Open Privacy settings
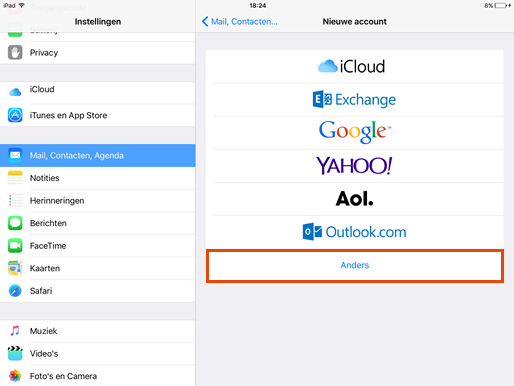 pos(98,53)
